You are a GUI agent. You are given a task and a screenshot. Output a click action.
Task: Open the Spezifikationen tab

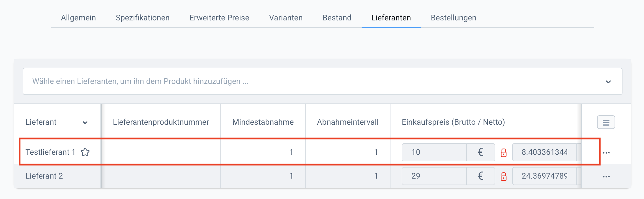click(143, 18)
